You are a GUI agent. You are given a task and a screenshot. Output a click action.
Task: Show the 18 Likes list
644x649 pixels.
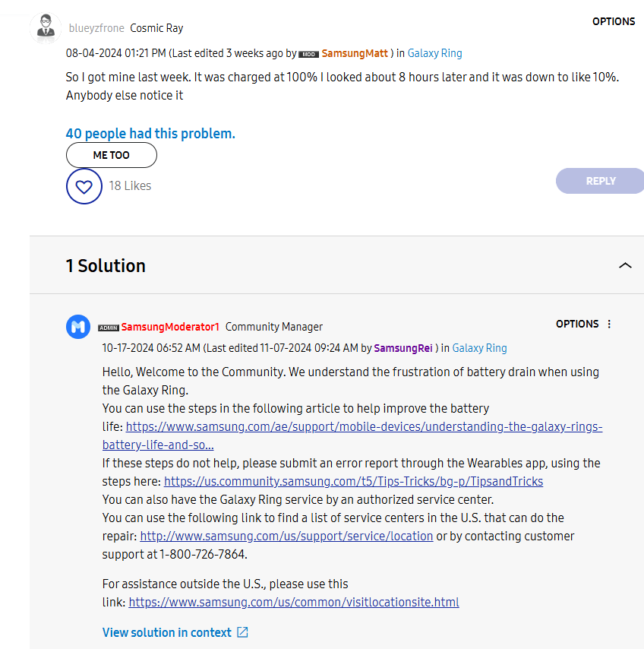[x=130, y=185]
